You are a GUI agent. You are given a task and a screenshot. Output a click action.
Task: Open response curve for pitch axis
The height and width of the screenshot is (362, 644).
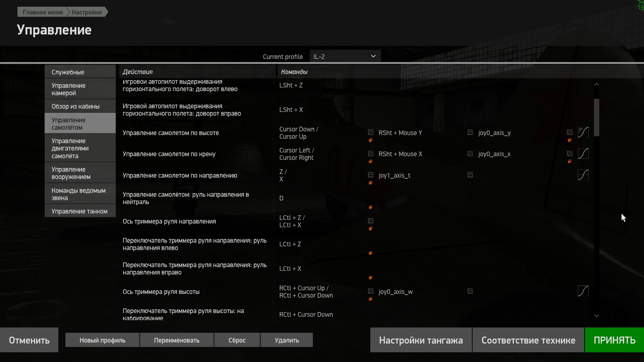pyautogui.click(x=583, y=132)
